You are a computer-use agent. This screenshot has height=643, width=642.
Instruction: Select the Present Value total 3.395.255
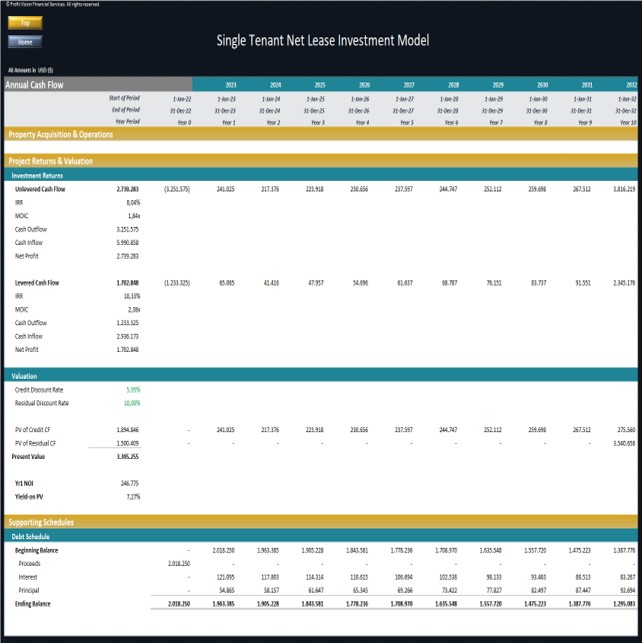(x=127, y=456)
